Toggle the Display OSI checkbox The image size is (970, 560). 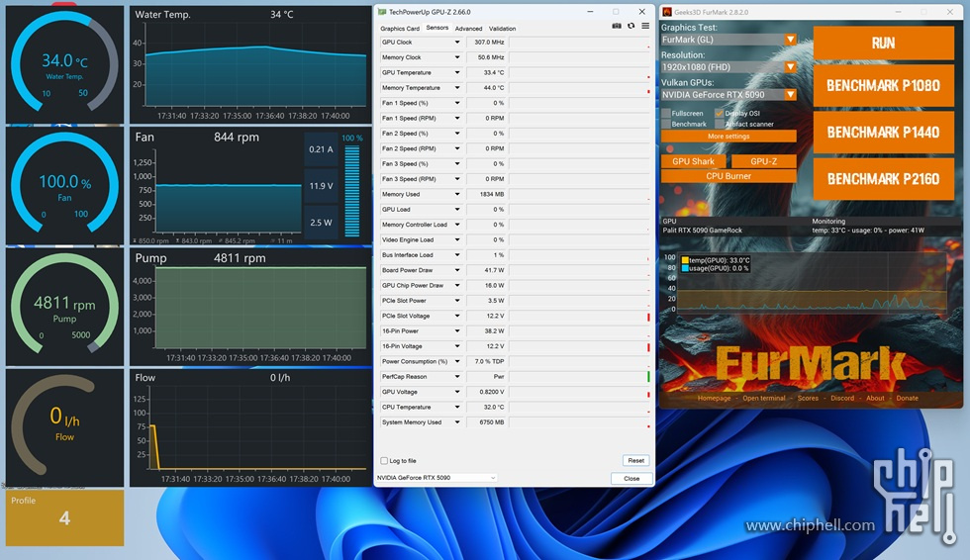(719, 113)
